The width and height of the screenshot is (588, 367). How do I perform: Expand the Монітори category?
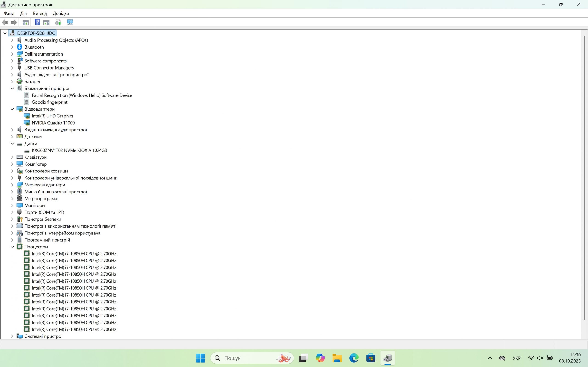click(x=12, y=206)
